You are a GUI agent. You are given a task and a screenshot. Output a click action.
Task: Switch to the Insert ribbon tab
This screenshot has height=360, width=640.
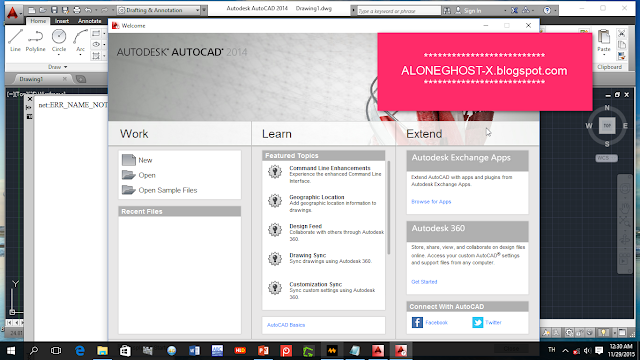(x=62, y=21)
